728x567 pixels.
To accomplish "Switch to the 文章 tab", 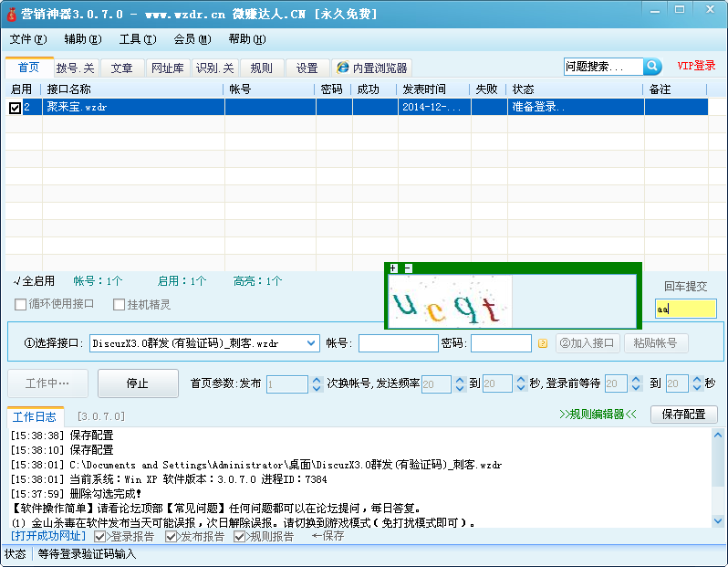I will [x=121, y=68].
